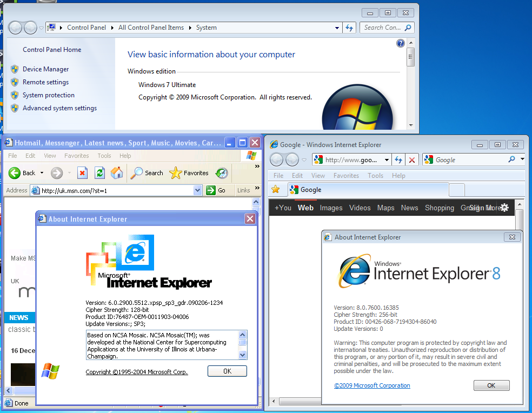The image size is (532, 413).
Task: Click the IE8 Refresh icon
Action: point(398,160)
